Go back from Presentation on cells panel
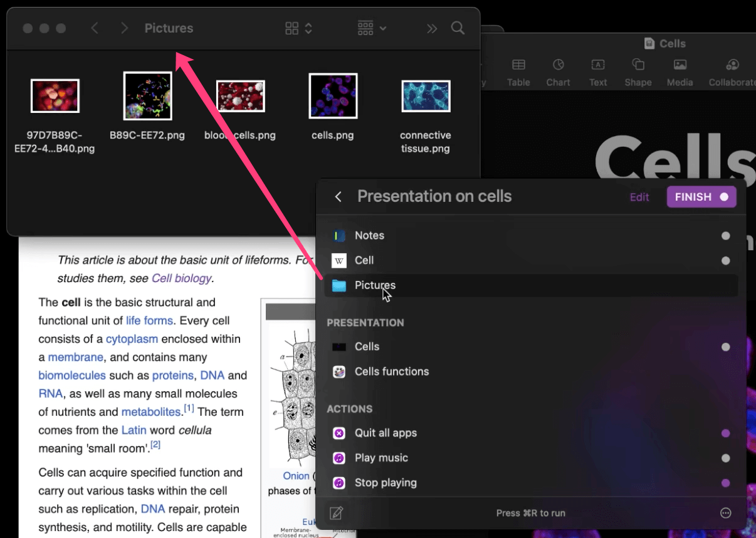The width and height of the screenshot is (756, 538). pyautogui.click(x=339, y=197)
